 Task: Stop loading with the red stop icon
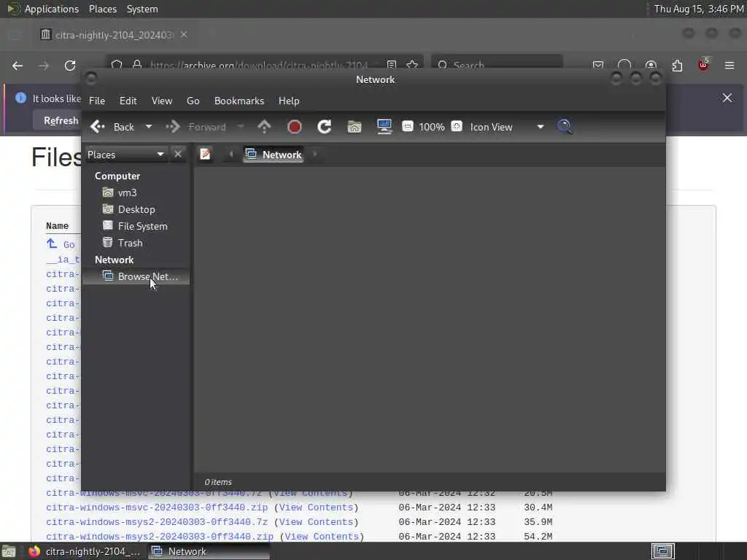(x=295, y=127)
